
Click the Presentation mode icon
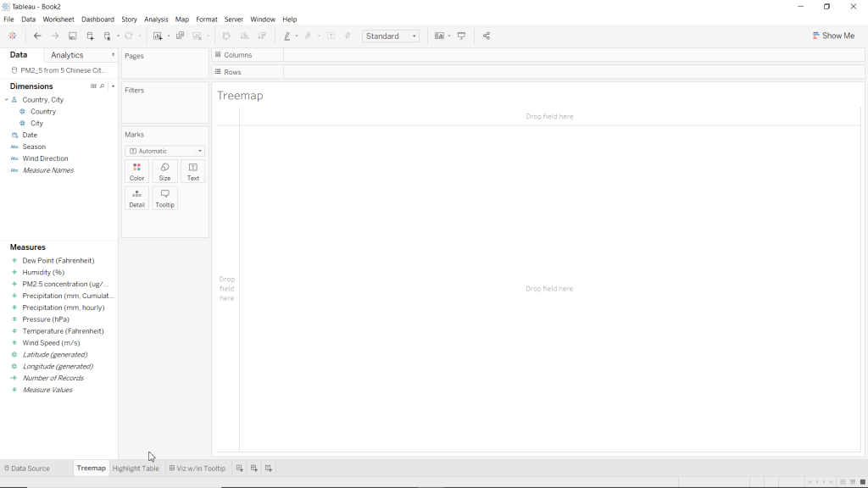coord(462,36)
